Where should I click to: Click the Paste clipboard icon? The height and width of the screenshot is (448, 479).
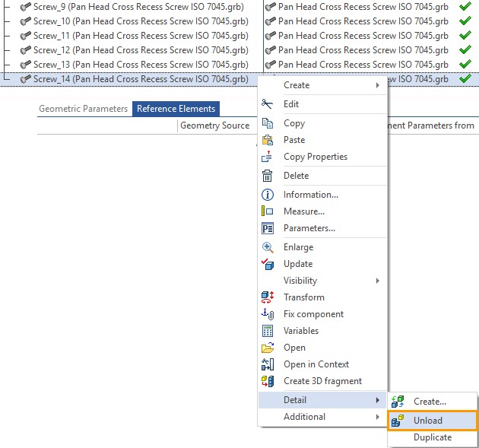pyautogui.click(x=267, y=140)
